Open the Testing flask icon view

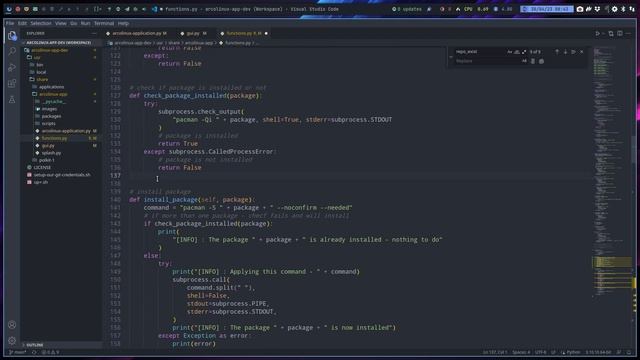tap(12, 100)
